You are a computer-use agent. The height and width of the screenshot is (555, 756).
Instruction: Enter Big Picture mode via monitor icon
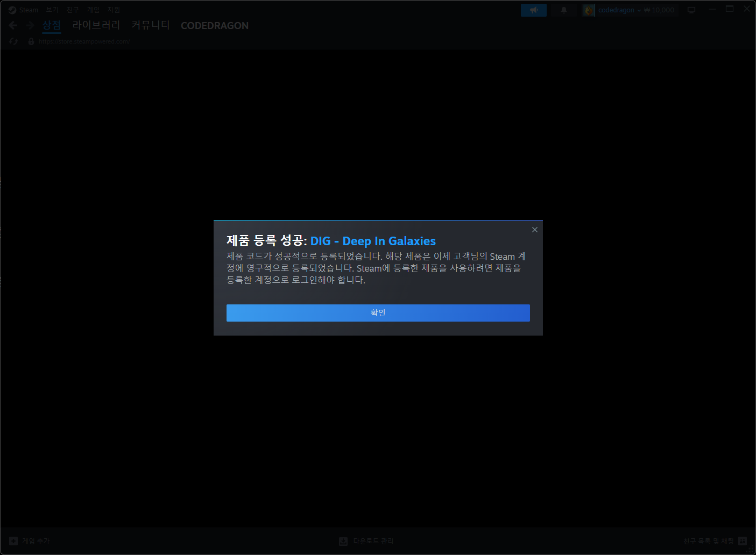tap(691, 10)
